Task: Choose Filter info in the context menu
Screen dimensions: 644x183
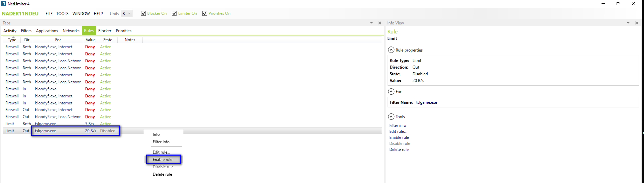Action: (164, 142)
